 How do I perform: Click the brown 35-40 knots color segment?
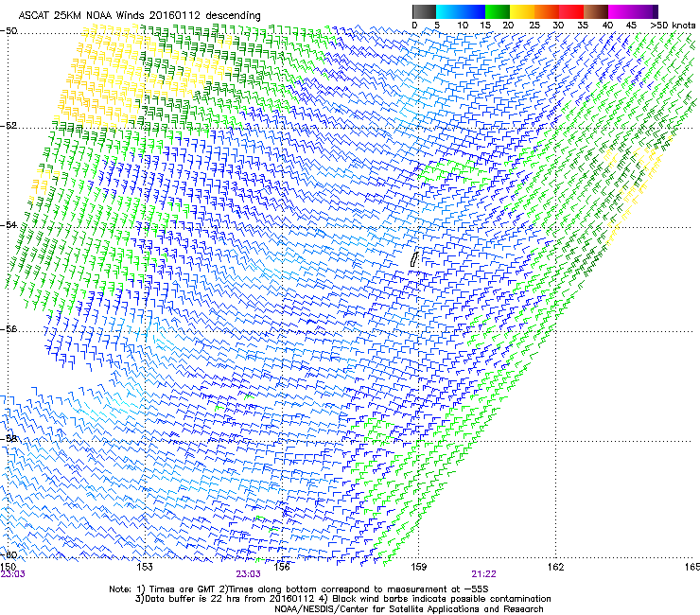[x=596, y=11]
